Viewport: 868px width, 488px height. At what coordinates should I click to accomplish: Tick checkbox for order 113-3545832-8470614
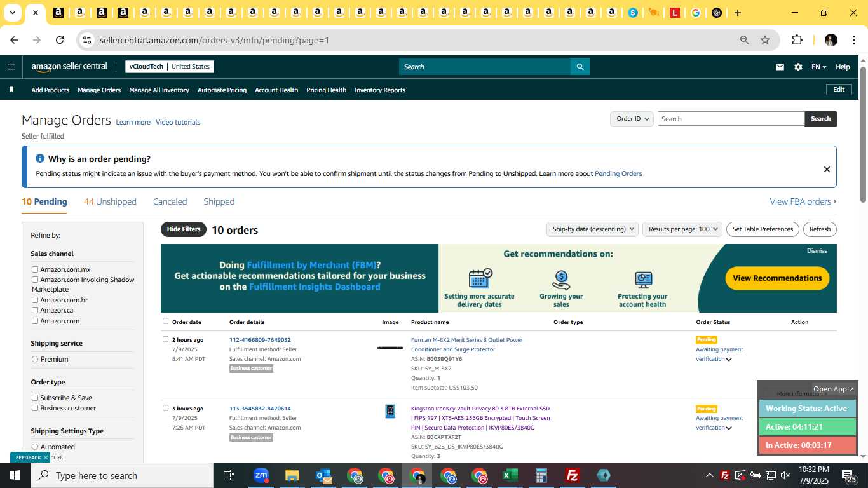coord(166,408)
